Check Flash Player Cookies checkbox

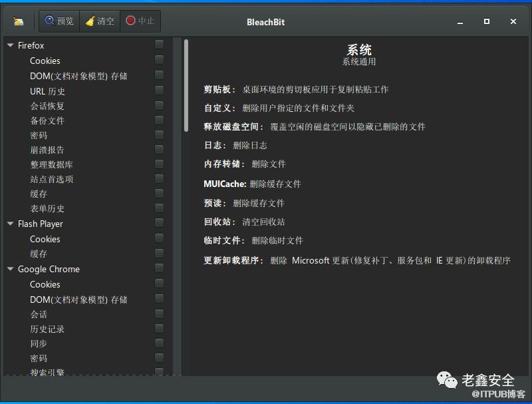[x=159, y=238]
